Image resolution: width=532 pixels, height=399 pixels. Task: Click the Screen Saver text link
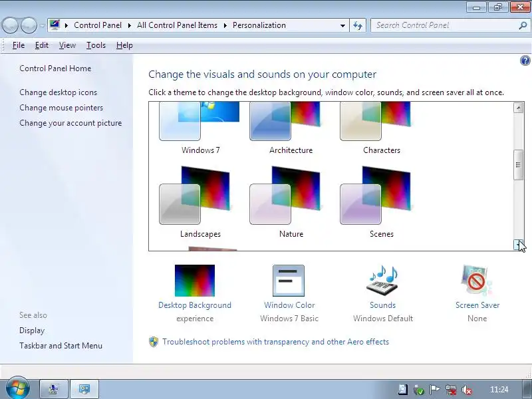(x=477, y=305)
